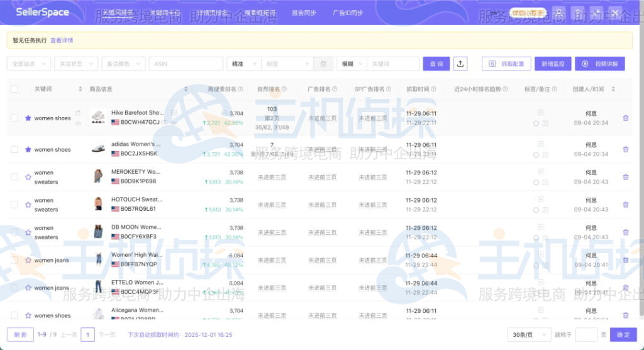This screenshot has height=350, width=644.
Task: Delete the Hike Barefoot monitoring row
Action: pyautogui.click(x=626, y=118)
